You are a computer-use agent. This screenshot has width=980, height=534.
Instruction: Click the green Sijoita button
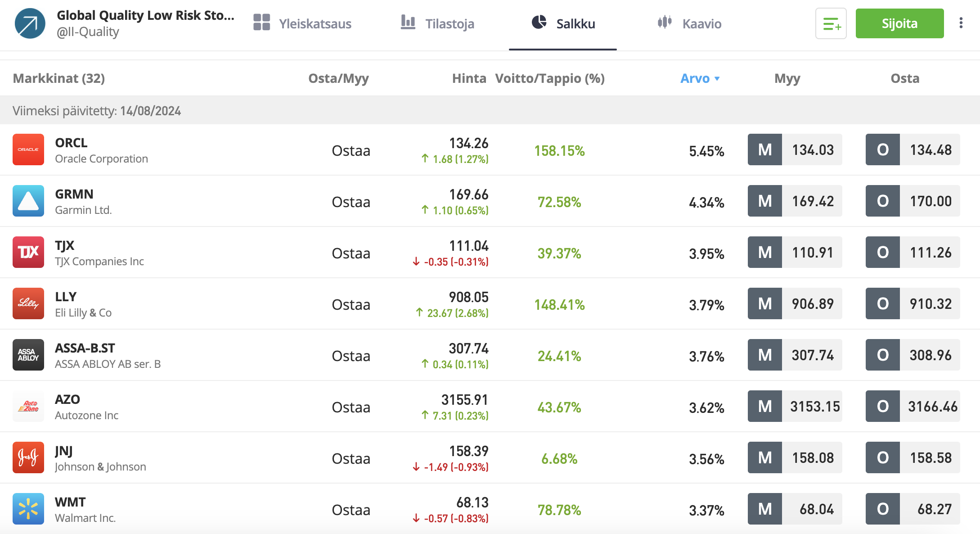point(899,23)
